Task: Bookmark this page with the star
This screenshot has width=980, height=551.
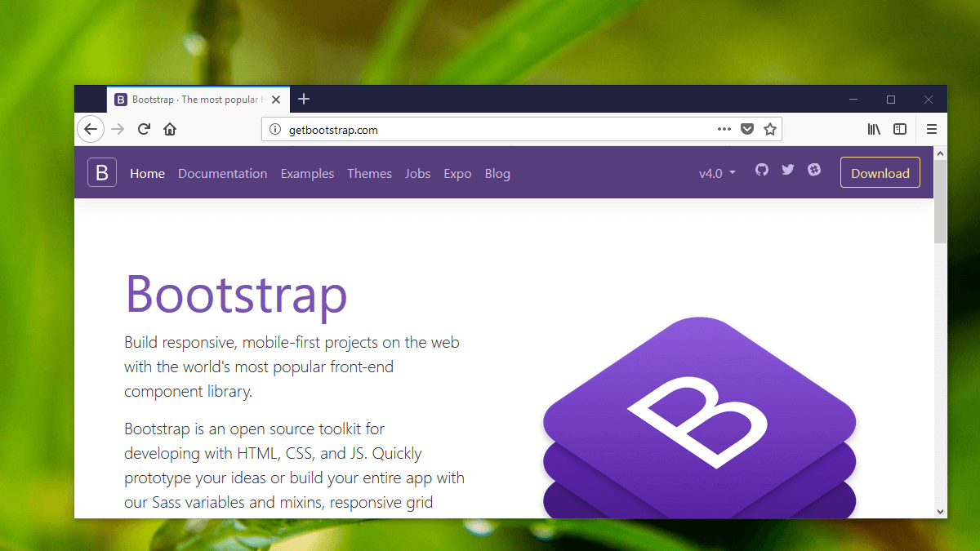Action: (x=770, y=129)
